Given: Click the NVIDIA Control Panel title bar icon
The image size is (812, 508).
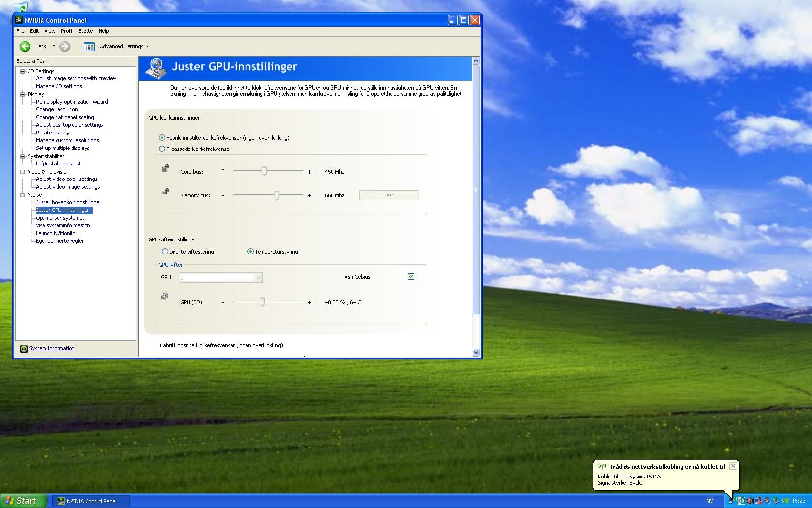Looking at the screenshot, I should click(19, 20).
